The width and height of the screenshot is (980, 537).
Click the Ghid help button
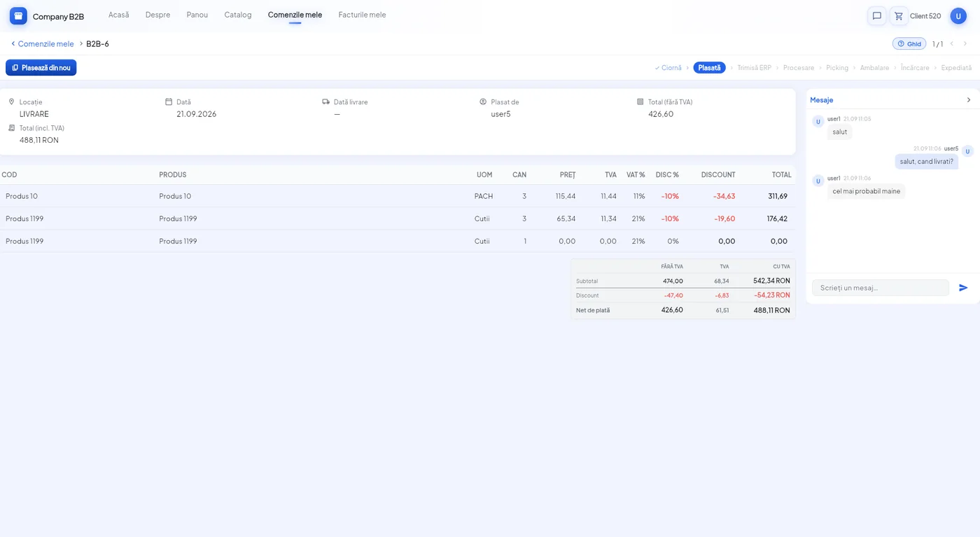click(x=909, y=43)
